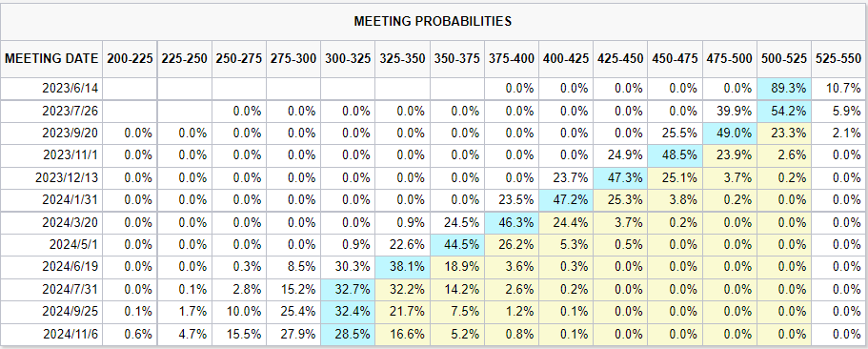The image size is (868, 349).
Task: Click the MEETING PROBABILITIES table title
Action: coord(433,22)
